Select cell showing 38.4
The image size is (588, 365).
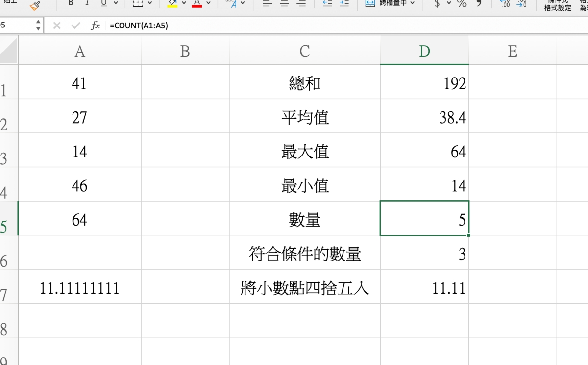424,116
